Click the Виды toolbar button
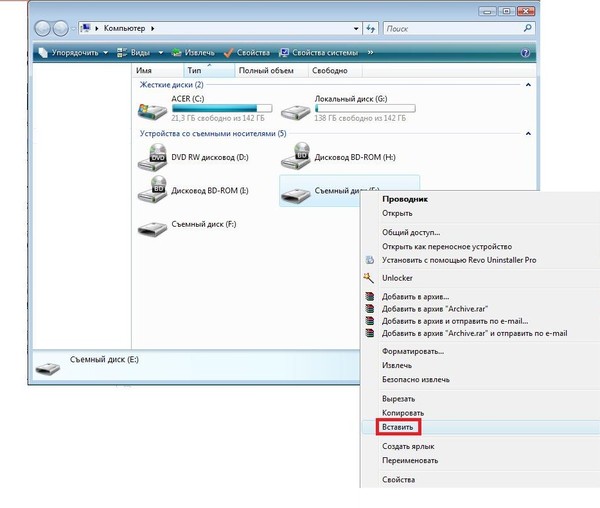Image resolution: width=600 pixels, height=508 pixels. point(133,53)
